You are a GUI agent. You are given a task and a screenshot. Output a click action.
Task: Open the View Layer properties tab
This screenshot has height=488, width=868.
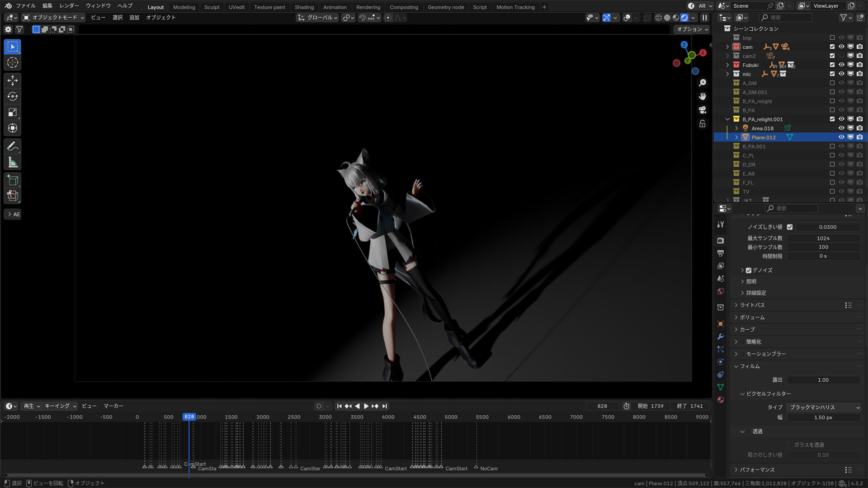click(721, 266)
